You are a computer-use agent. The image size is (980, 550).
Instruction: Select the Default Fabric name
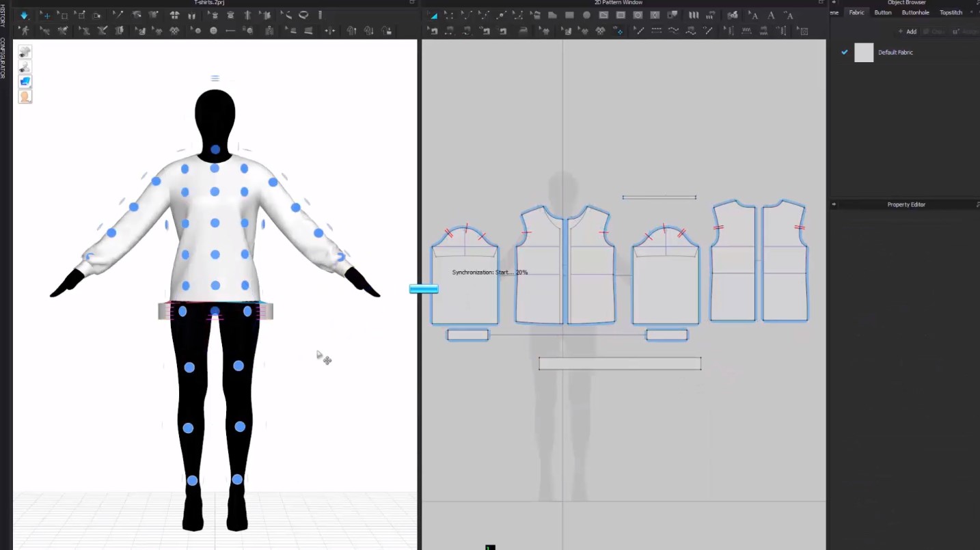point(895,53)
